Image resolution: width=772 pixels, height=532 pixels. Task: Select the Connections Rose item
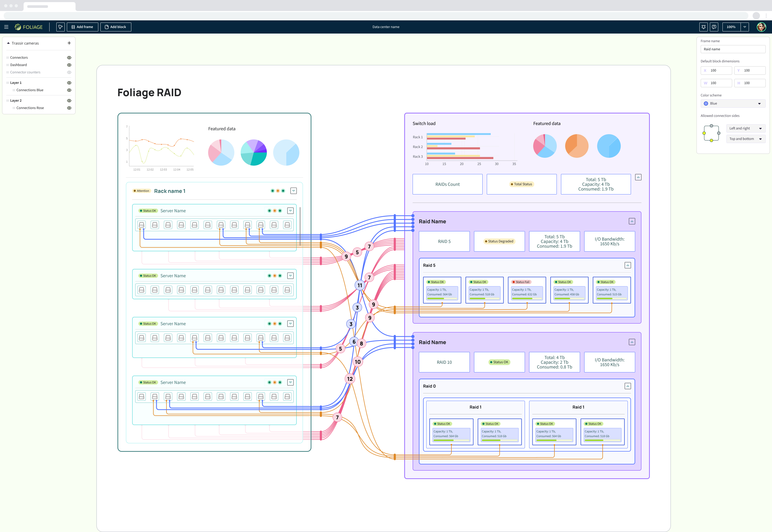point(30,108)
